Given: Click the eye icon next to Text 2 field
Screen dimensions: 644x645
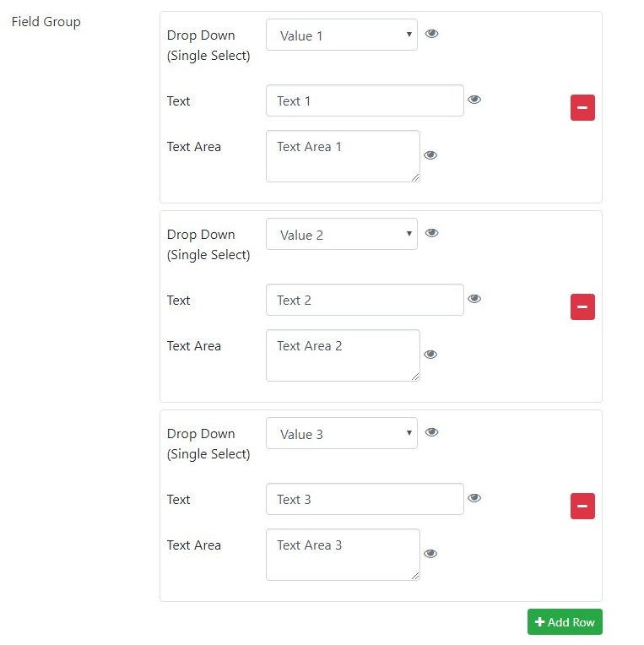Looking at the screenshot, I should 474,299.
